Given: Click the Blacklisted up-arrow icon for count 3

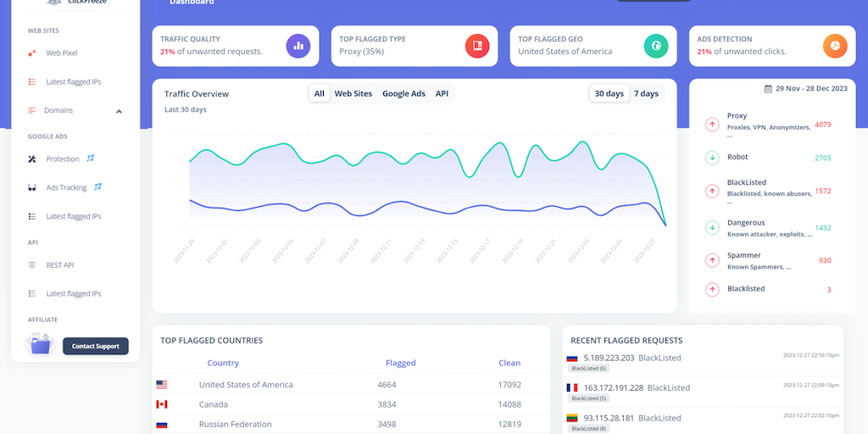Looking at the screenshot, I should [712, 289].
